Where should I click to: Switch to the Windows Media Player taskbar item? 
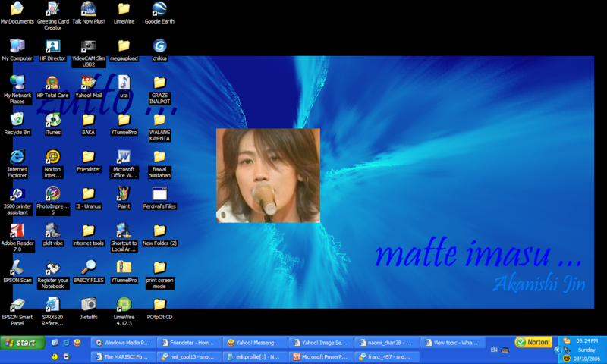click(x=124, y=343)
